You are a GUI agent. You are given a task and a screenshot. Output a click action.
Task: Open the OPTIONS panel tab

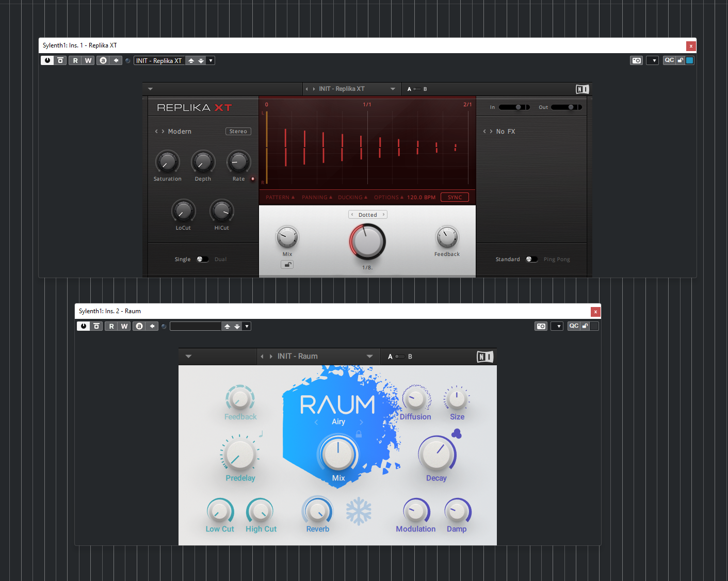[389, 198]
